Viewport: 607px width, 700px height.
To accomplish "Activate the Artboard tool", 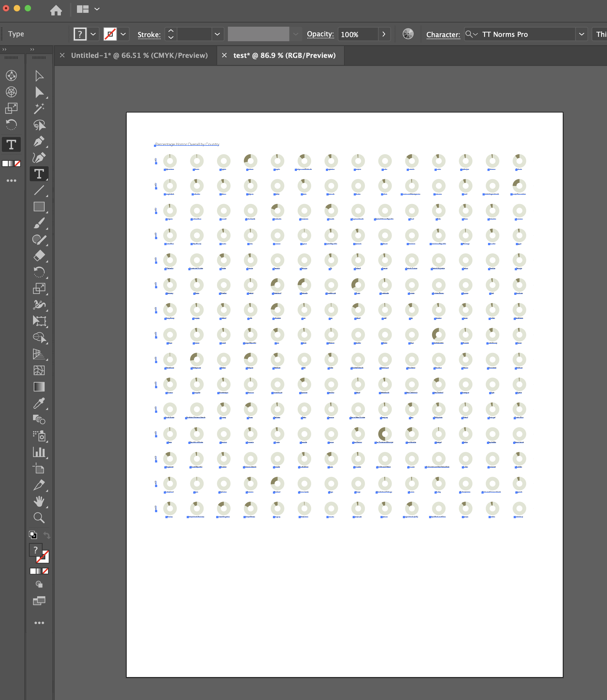I will pyautogui.click(x=40, y=468).
